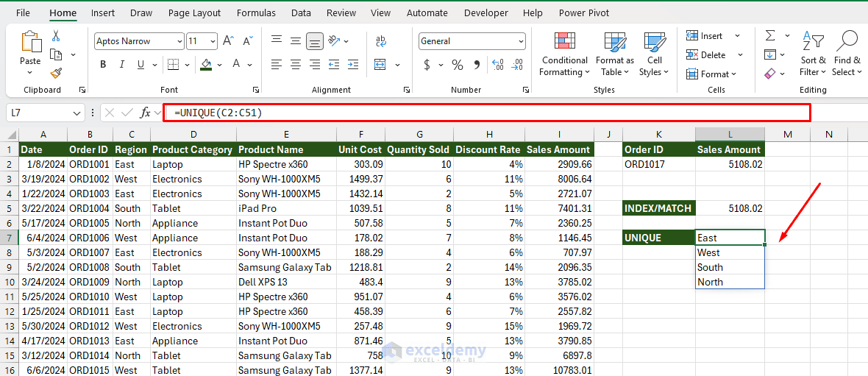The height and width of the screenshot is (376, 868).
Task: Apply the dollar Accounting Number Format
Action: (427, 65)
